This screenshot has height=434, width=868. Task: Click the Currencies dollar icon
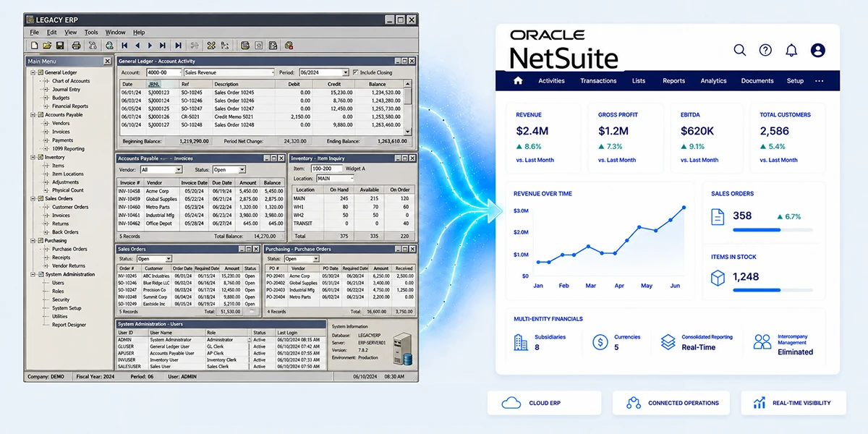pos(600,342)
